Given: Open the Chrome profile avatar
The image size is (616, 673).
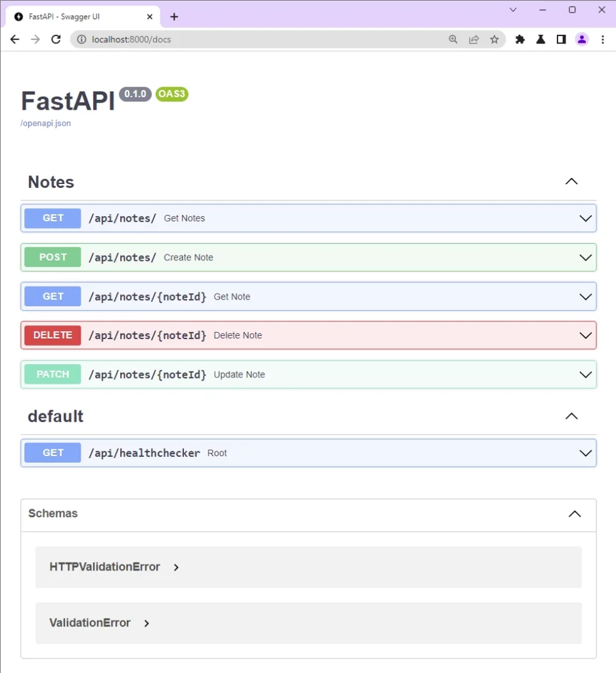Looking at the screenshot, I should click(582, 39).
